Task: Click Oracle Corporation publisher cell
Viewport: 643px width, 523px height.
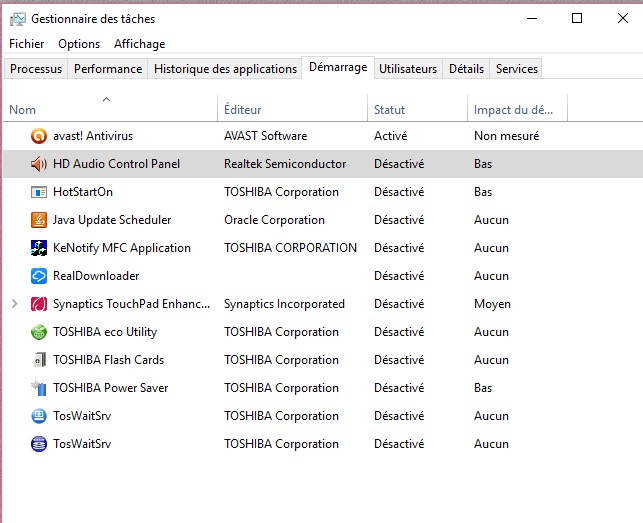Action: point(274,220)
